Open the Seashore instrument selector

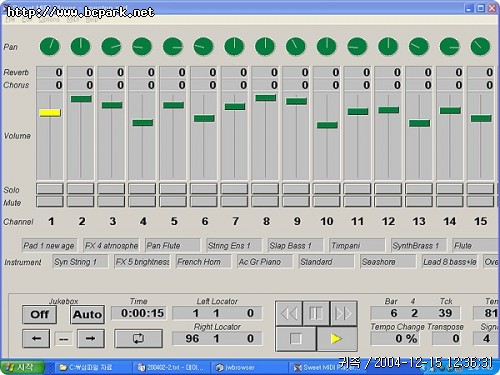(x=388, y=262)
